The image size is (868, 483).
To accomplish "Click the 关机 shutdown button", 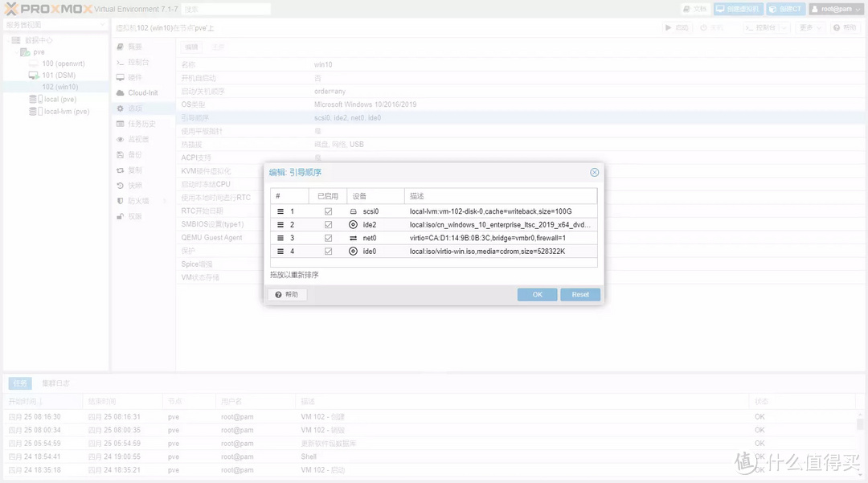I will point(712,27).
